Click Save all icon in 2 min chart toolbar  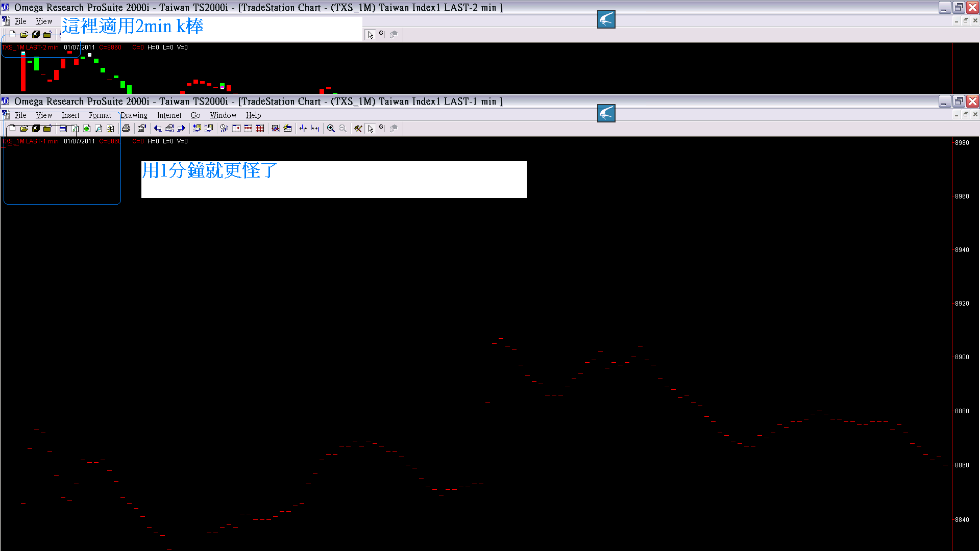coord(36,35)
